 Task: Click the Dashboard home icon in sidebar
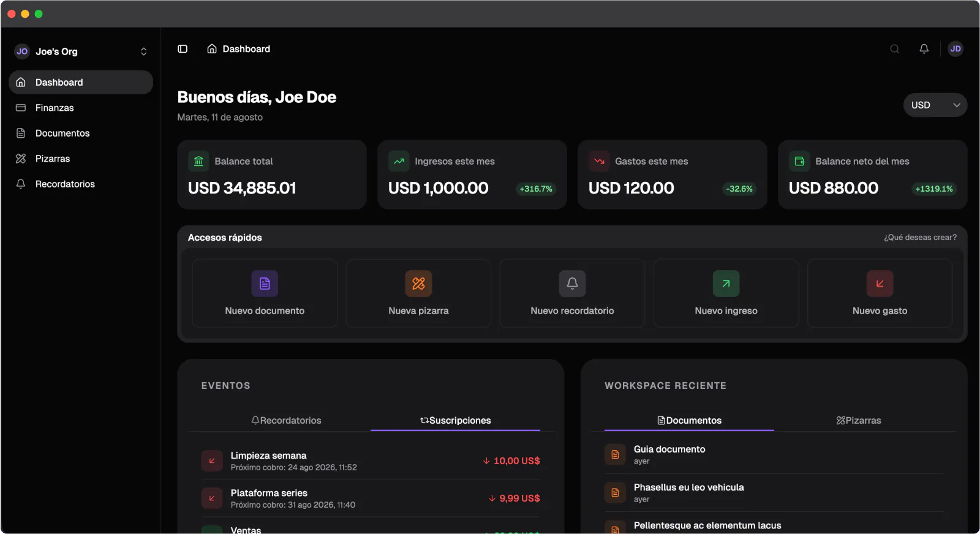pyautogui.click(x=21, y=82)
